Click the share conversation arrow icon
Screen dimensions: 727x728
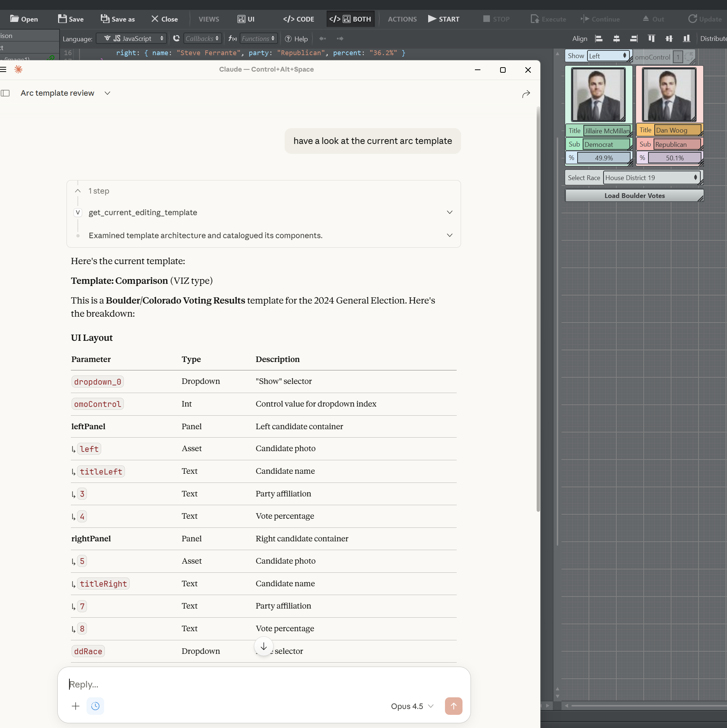click(x=526, y=94)
